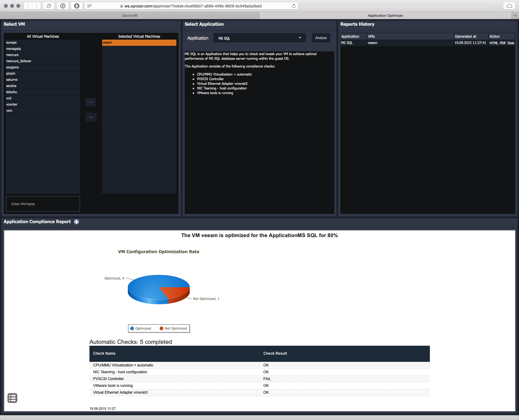The width and height of the screenshot is (519, 420).
Task: Switch to the Opvizor tab
Action: tap(129, 15)
